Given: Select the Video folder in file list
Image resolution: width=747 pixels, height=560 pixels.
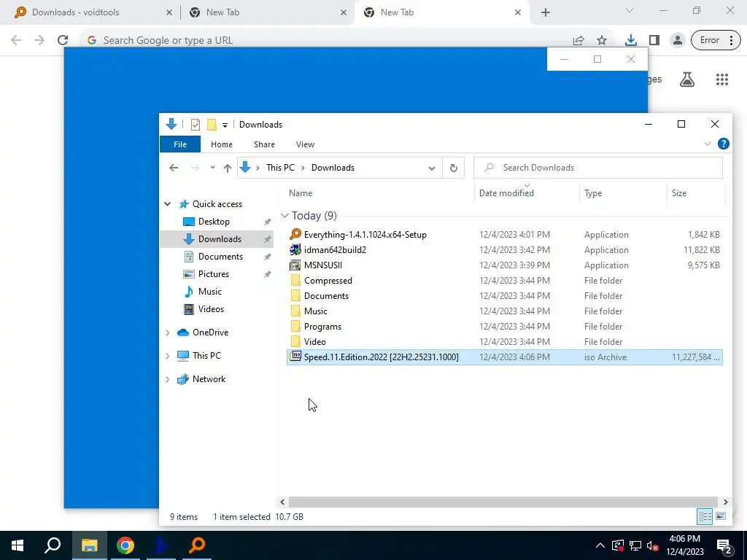Looking at the screenshot, I should pos(315,341).
